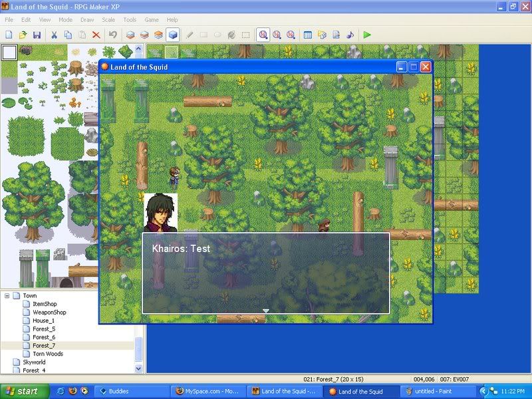Click Internet Explorer quick launch icon
The height and width of the screenshot is (399, 532).
coord(61,391)
